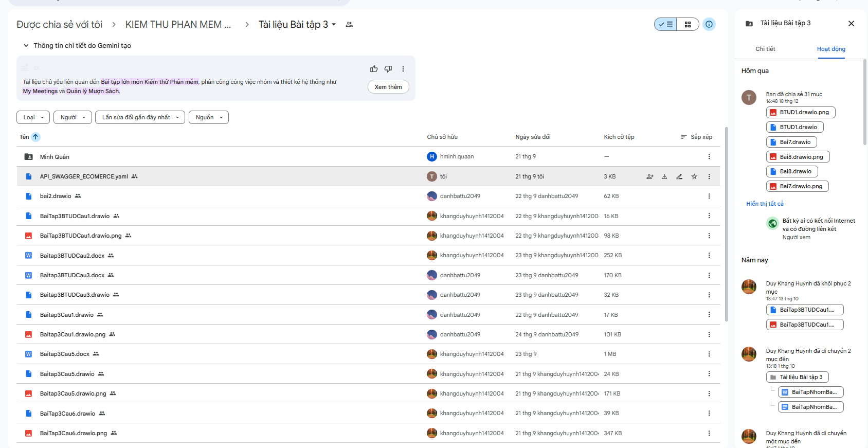Open more actions for Minh Quân folder
This screenshot has width=868, height=448.
click(x=709, y=156)
